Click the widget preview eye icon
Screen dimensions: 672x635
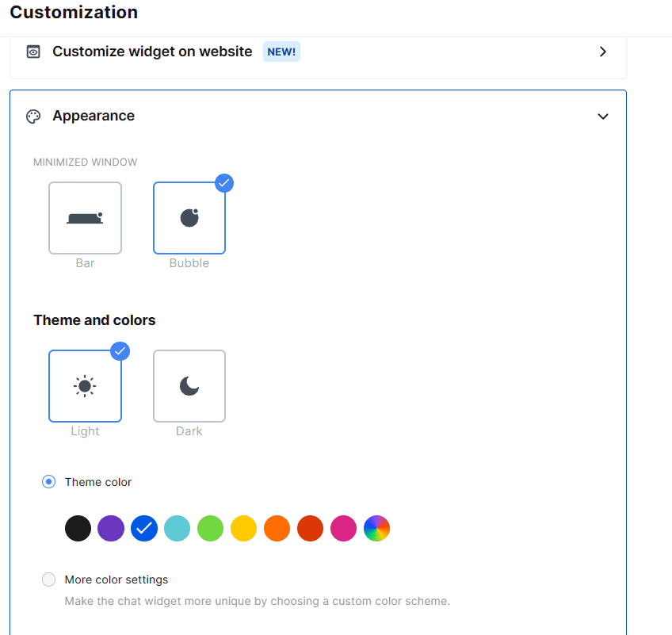(x=33, y=52)
